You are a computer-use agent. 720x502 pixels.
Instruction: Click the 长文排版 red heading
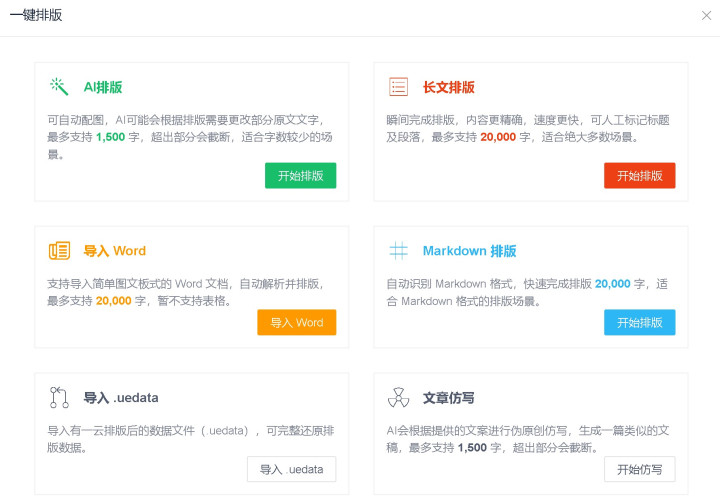tap(448, 87)
